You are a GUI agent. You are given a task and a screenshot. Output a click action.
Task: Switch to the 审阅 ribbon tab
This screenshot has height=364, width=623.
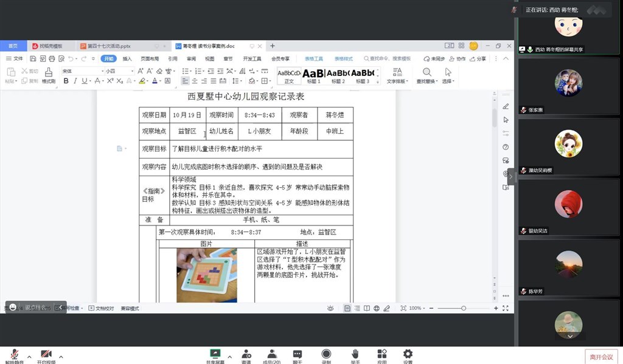[192, 59]
